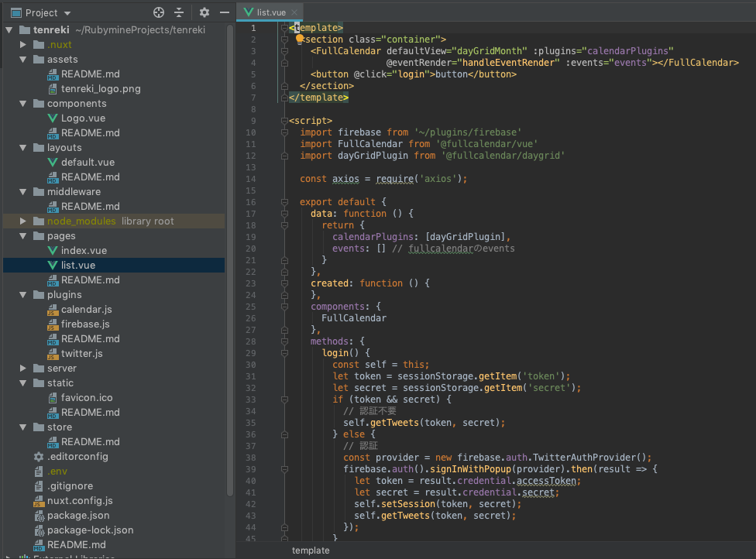Click the locate/scroll-from-source target icon
This screenshot has height=559, width=756.
click(159, 12)
